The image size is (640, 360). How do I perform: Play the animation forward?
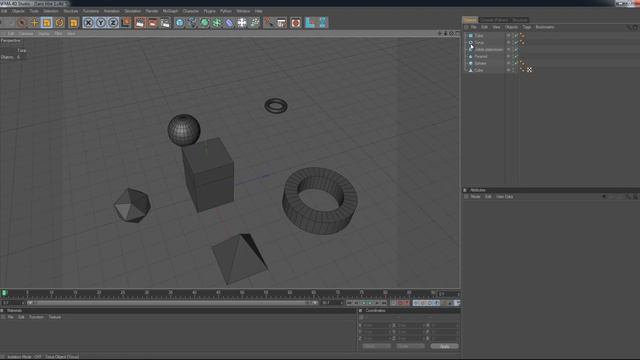371,303
